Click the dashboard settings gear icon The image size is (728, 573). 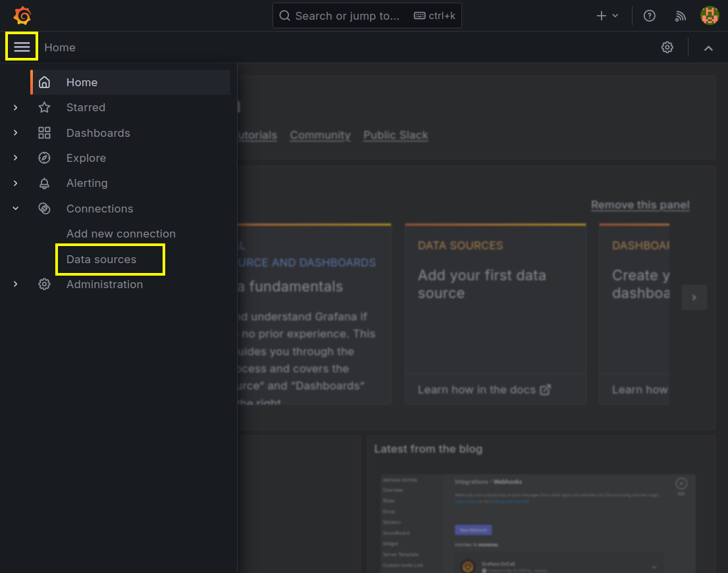(x=667, y=47)
